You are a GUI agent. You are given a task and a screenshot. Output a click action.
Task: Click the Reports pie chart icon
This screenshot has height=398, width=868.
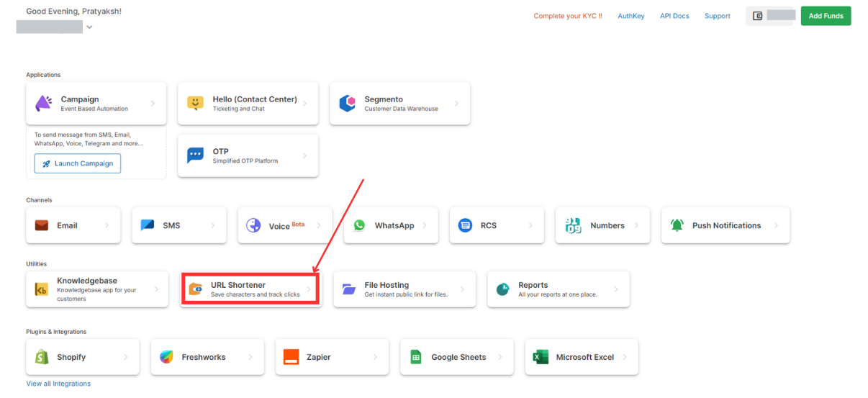click(503, 289)
